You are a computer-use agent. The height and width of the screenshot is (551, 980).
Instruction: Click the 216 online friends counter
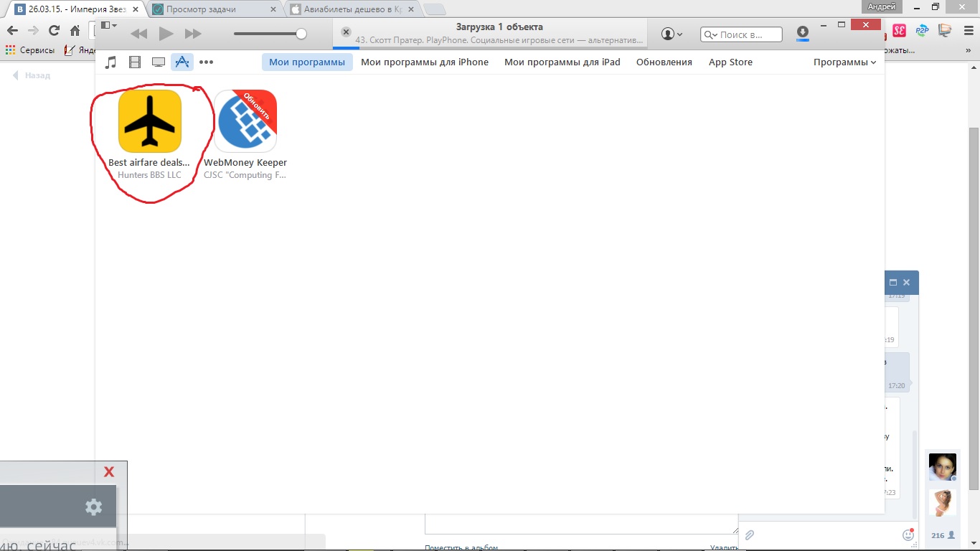coord(943,535)
